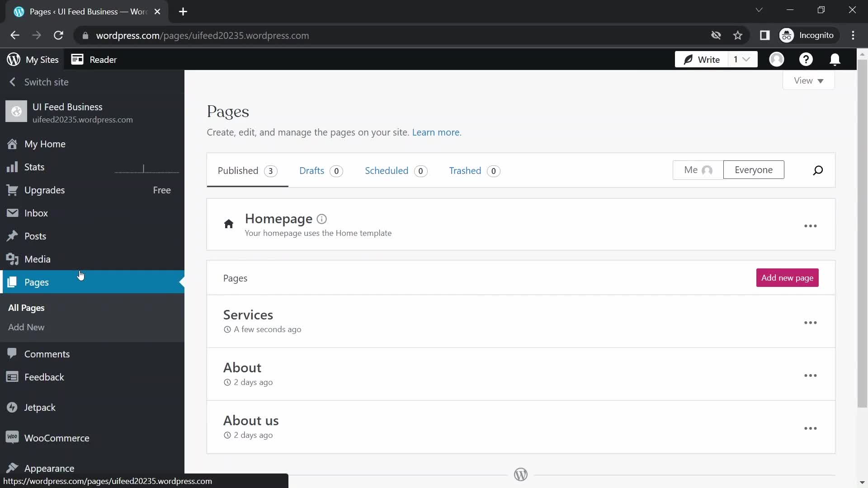Image resolution: width=868 pixels, height=488 pixels.
Task: Expand the View dropdown menu
Action: pos(808,80)
